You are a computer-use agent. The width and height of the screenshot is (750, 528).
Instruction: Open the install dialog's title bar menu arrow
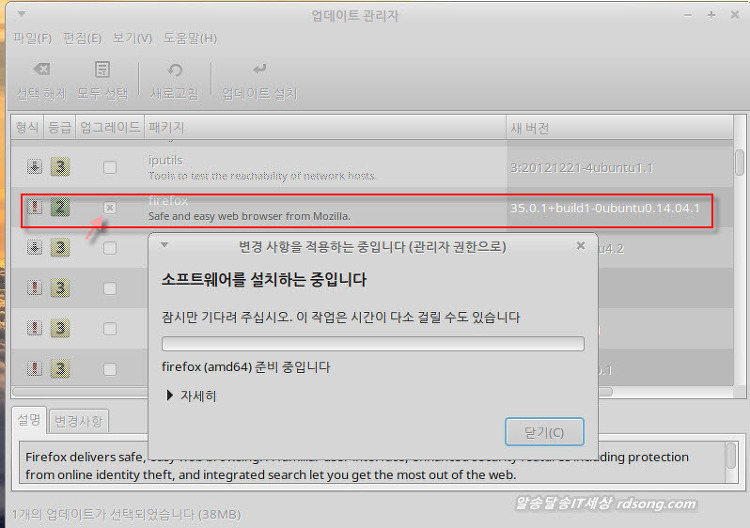pyautogui.click(x=165, y=245)
